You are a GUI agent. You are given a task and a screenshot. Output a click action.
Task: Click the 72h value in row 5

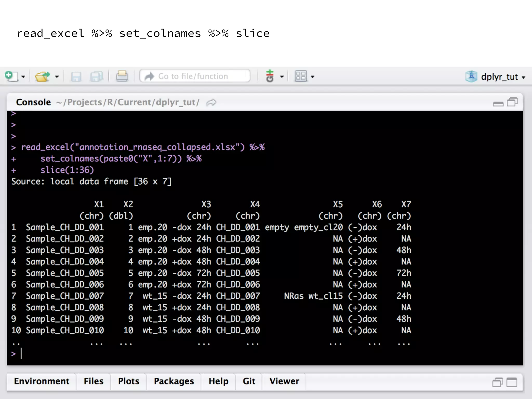coord(404,273)
